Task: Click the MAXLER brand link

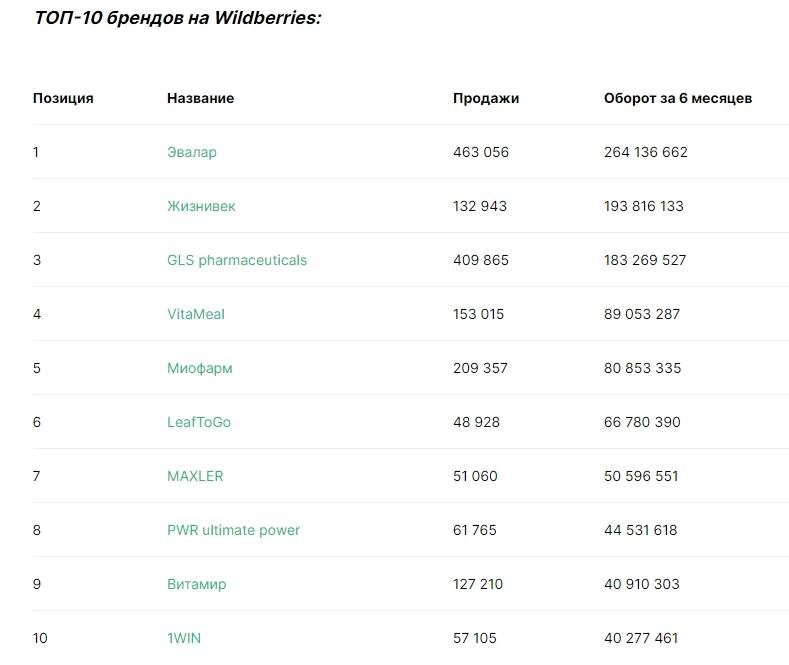Action: pyautogui.click(x=195, y=476)
